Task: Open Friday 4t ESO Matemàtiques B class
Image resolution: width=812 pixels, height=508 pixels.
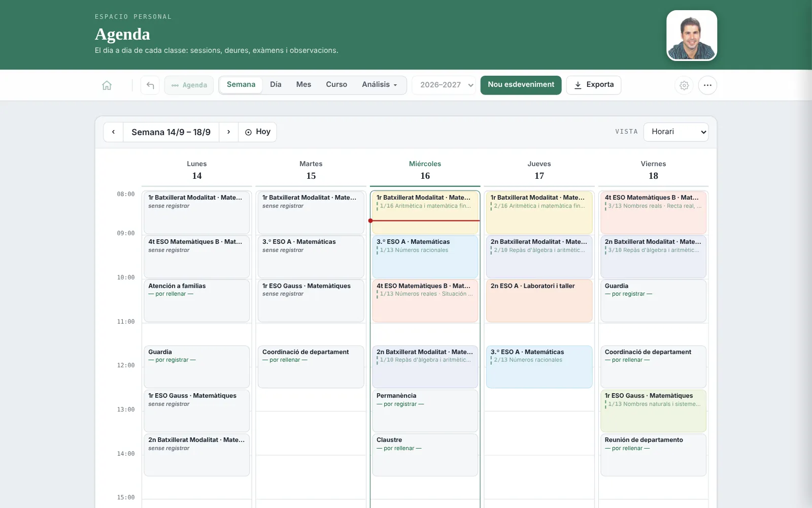Action: [653, 212]
